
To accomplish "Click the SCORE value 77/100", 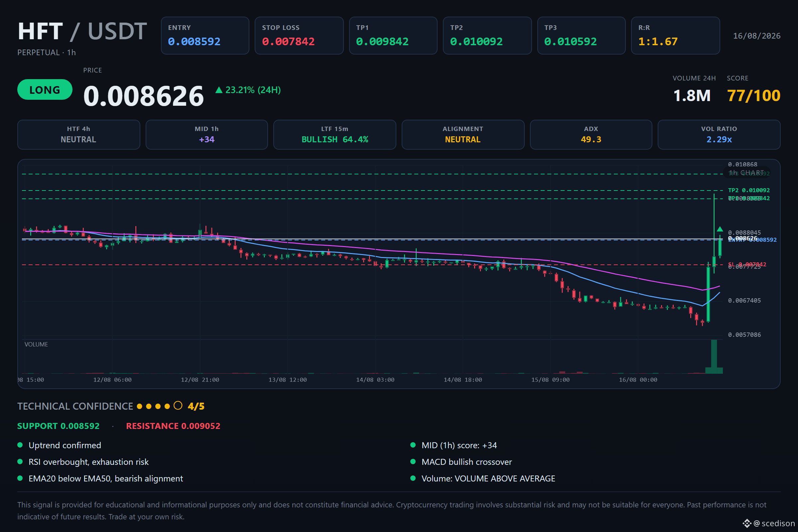I will click(x=753, y=96).
